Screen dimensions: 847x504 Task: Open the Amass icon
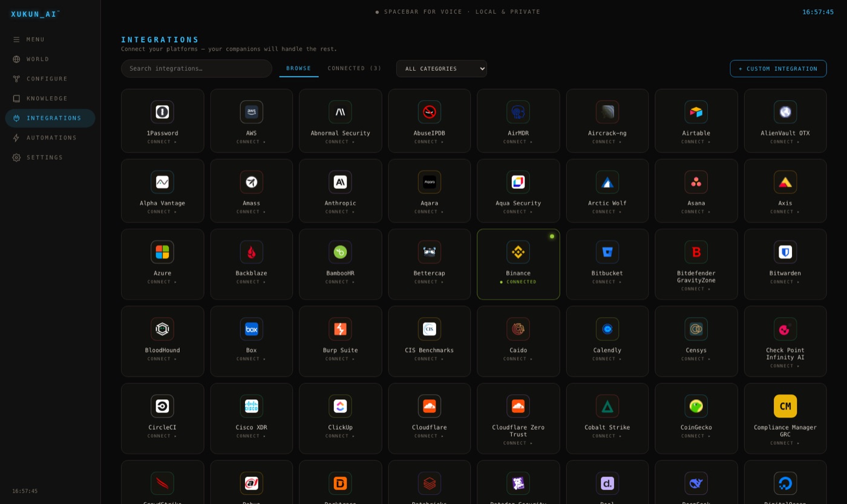(x=251, y=182)
